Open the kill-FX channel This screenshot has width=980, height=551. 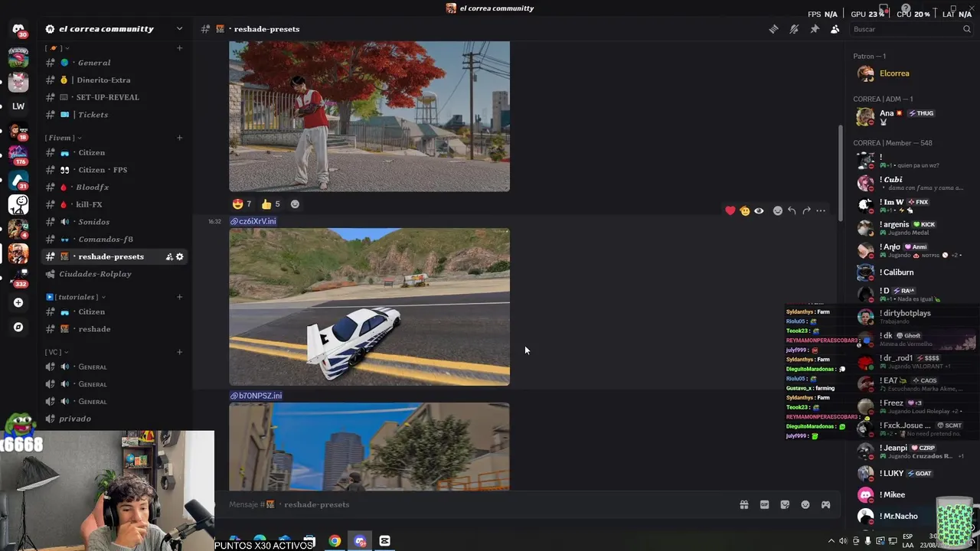115,204
